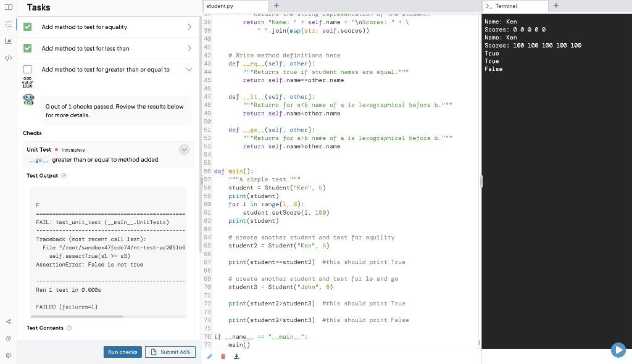Click line number 51 in gutter

coord(207,130)
